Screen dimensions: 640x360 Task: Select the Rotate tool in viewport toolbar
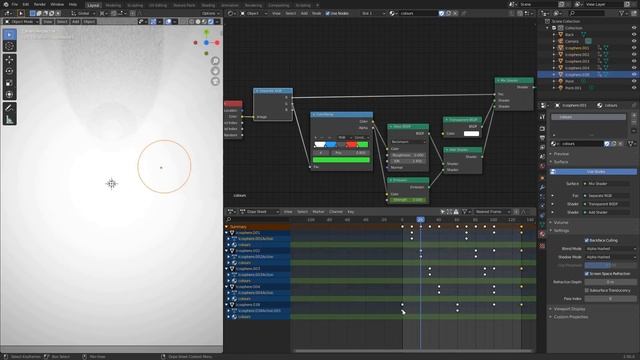click(9, 71)
